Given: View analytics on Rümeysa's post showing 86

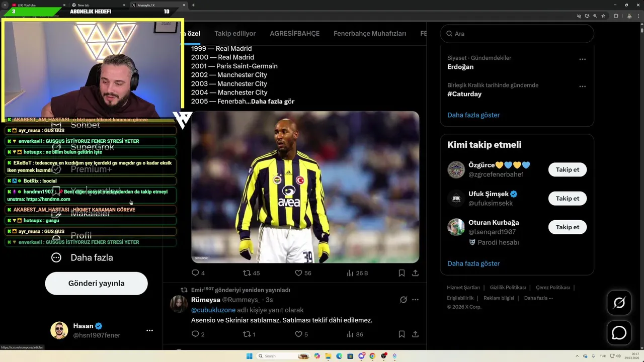Looking at the screenshot, I should [x=355, y=334].
